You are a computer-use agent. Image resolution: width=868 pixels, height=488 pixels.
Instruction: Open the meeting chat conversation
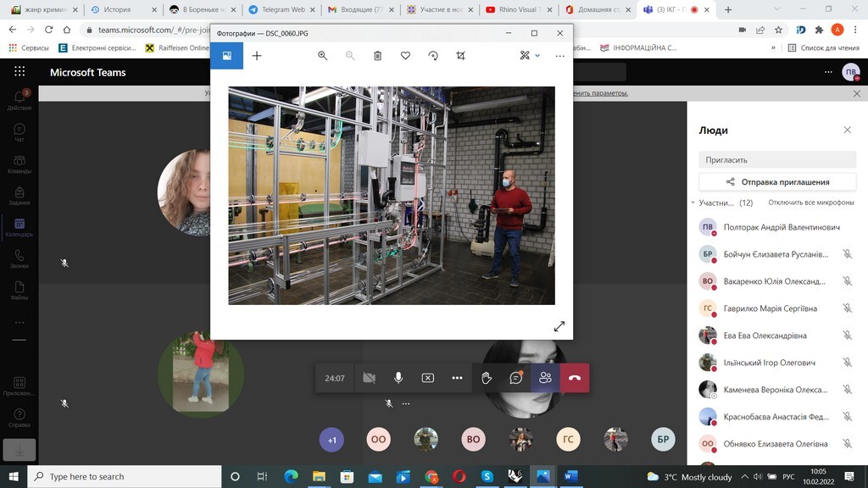point(515,378)
